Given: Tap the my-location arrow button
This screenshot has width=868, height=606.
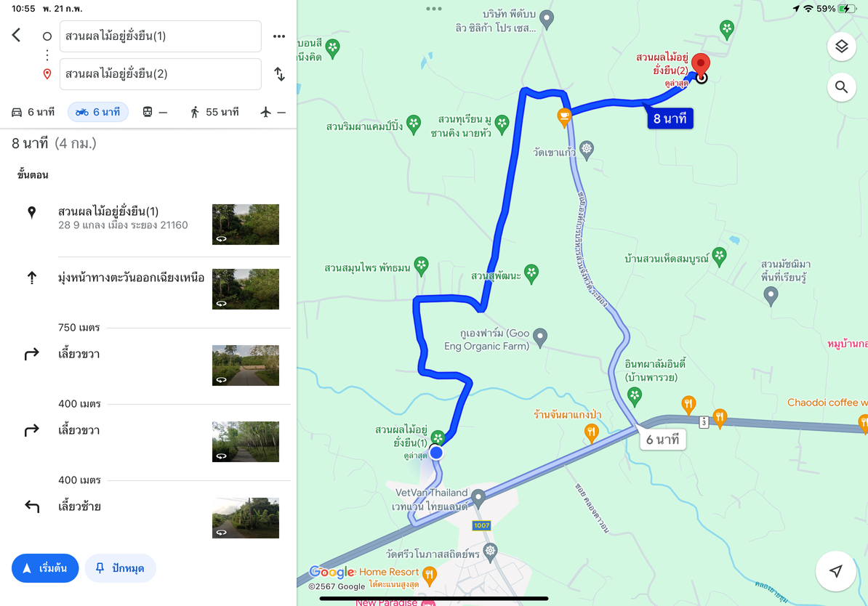Looking at the screenshot, I should click(836, 571).
